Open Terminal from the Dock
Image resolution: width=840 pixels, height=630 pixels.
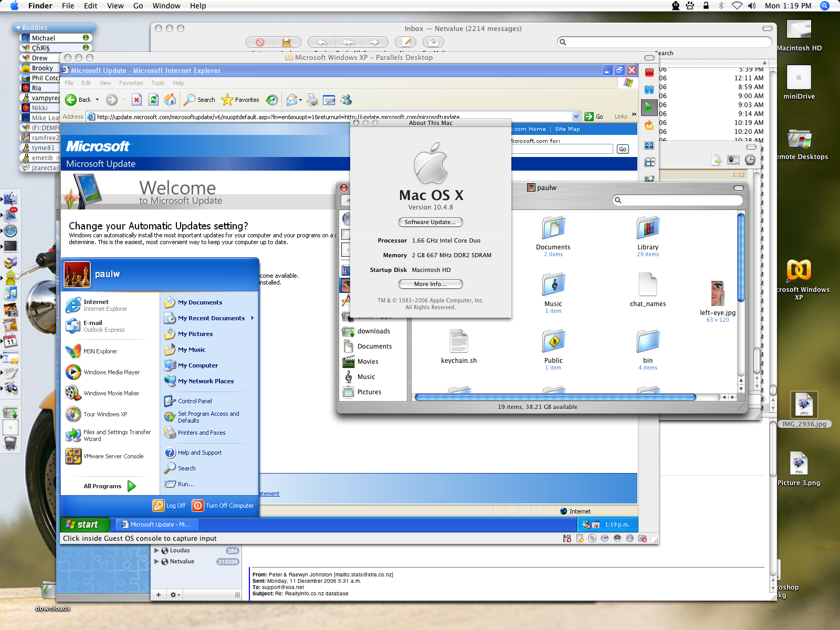tap(10, 246)
